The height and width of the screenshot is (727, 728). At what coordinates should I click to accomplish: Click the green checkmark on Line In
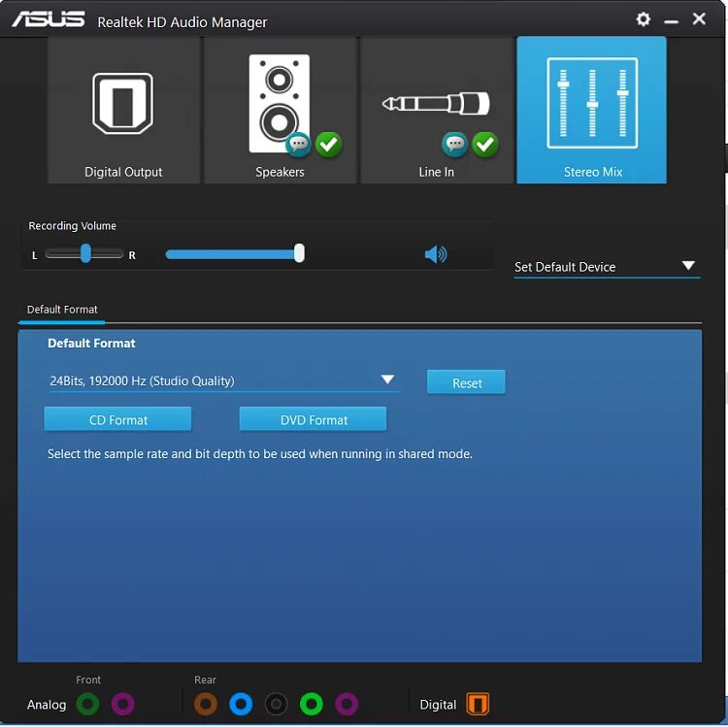tap(485, 145)
